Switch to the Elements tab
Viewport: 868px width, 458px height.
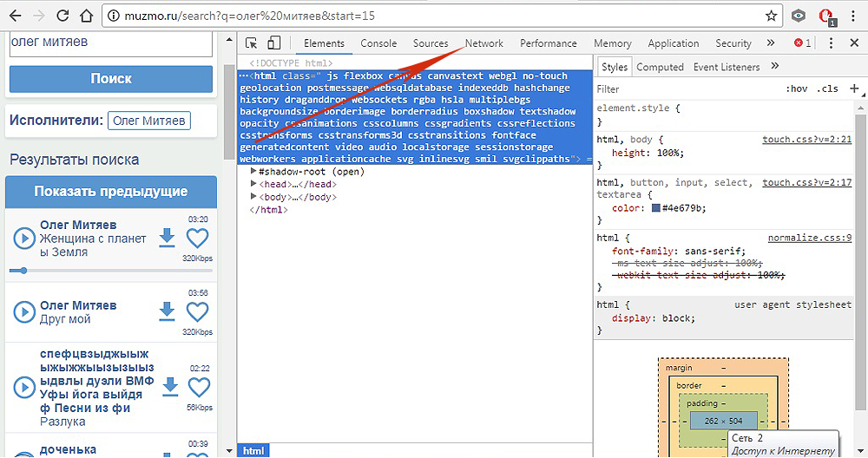[324, 43]
